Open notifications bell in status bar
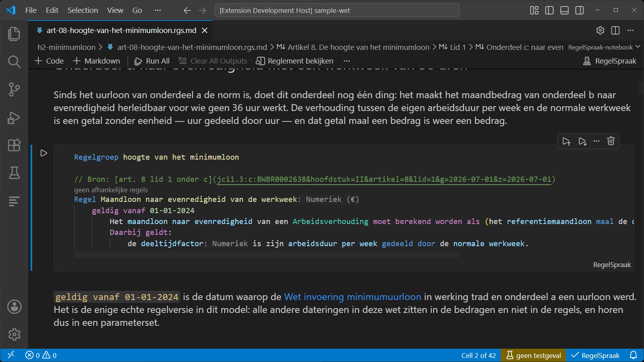Screen dimensions: 644x362 tap(633, 355)
